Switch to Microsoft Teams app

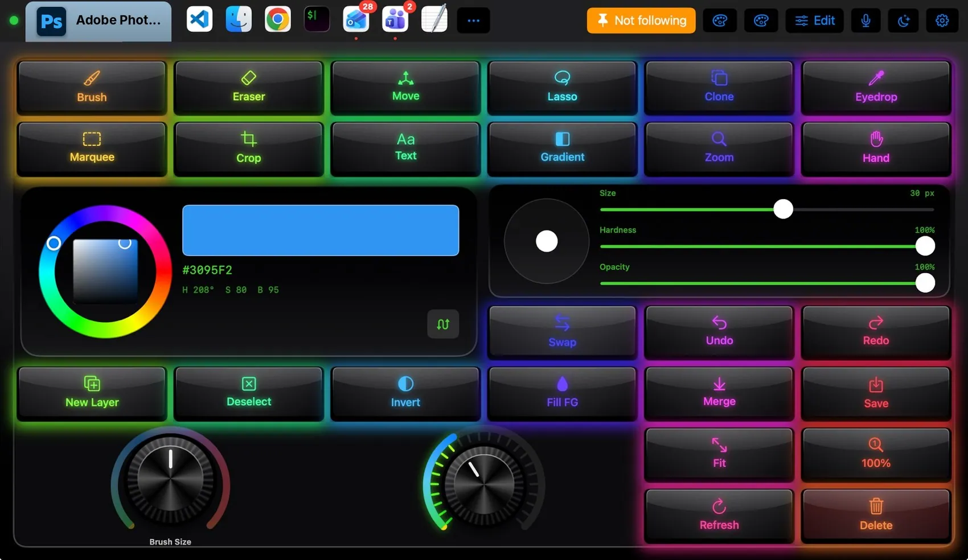coord(395,19)
